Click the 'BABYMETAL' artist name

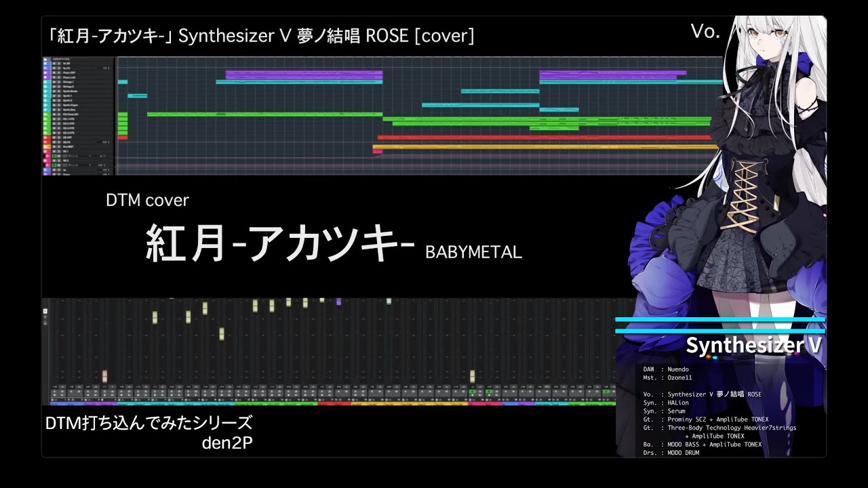click(473, 252)
